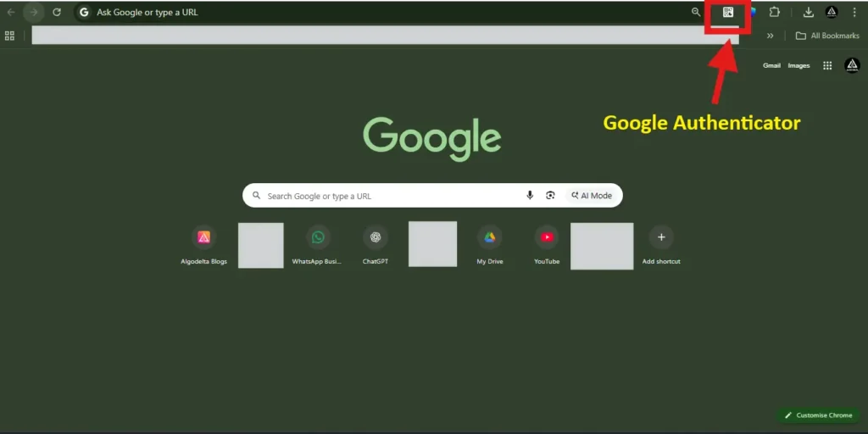Open the All Bookmarks folder
This screenshot has height=434, width=868.
[827, 36]
